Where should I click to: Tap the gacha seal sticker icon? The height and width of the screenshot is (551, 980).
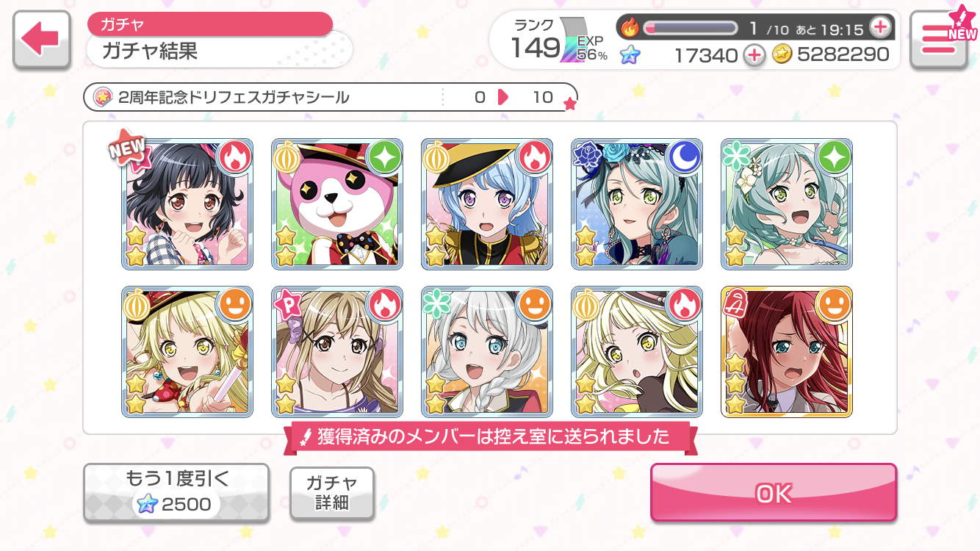[x=102, y=97]
